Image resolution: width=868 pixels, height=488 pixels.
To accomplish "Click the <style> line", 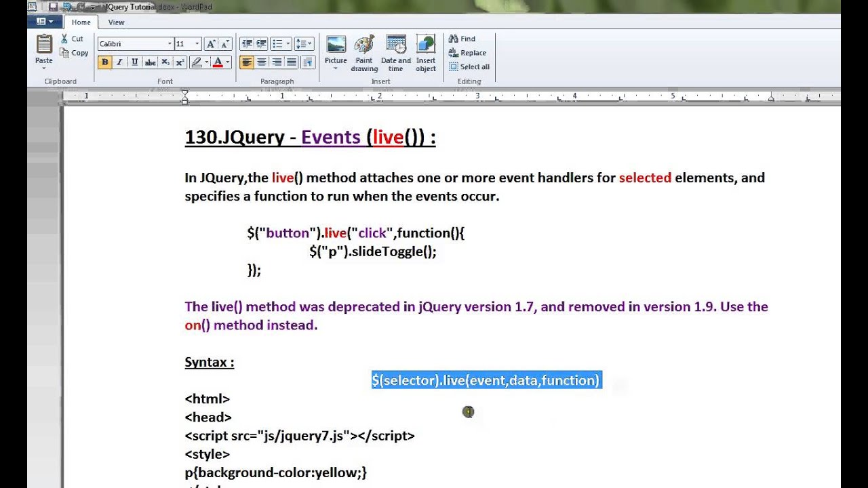I will [208, 454].
